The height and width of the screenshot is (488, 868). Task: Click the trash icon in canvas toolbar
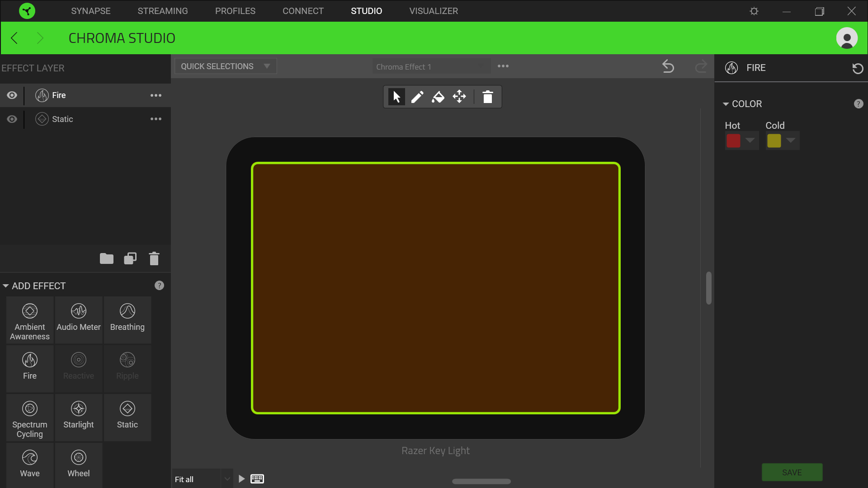click(x=487, y=97)
